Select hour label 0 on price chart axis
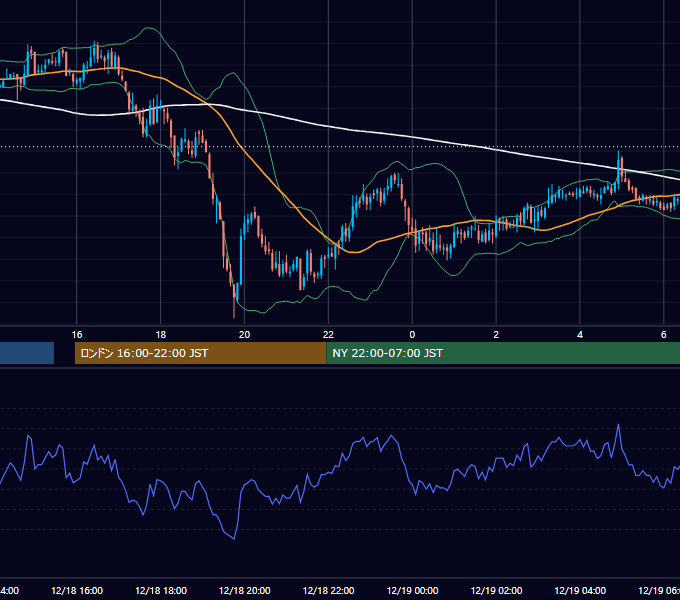This screenshot has height=600, width=680. pyautogui.click(x=412, y=335)
